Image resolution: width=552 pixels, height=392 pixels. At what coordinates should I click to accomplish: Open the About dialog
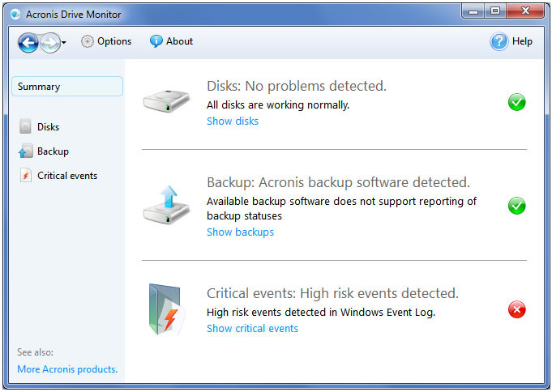tap(171, 41)
